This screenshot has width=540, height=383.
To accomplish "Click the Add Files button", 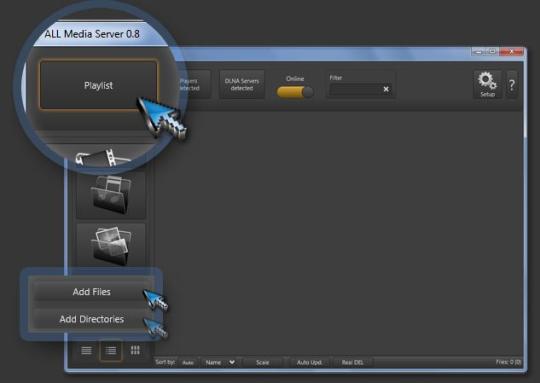I will point(92,292).
